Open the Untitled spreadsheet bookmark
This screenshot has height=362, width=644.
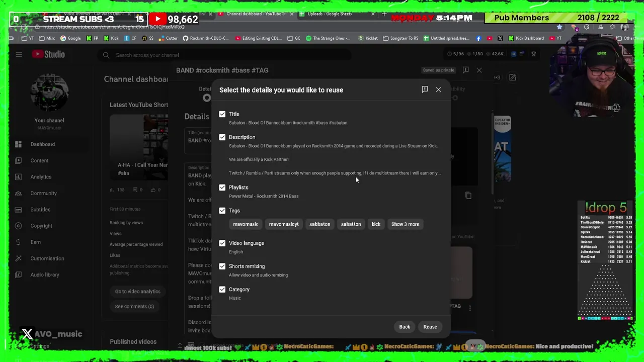click(x=447, y=38)
